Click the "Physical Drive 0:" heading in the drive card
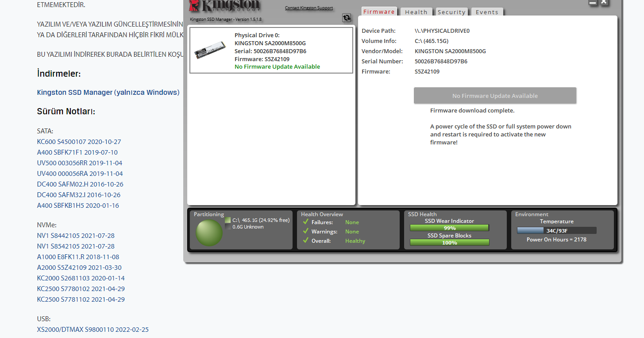This screenshot has width=644, height=338. coord(257,35)
